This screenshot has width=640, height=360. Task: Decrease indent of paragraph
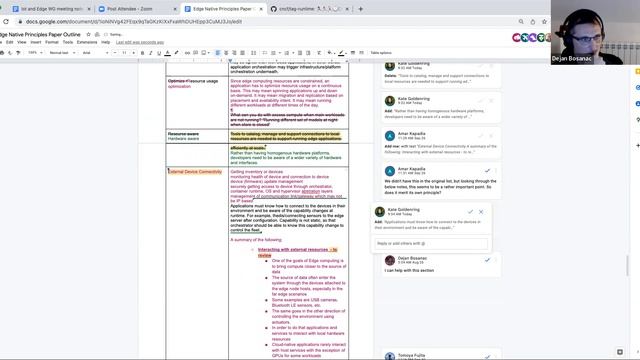pos(300,53)
